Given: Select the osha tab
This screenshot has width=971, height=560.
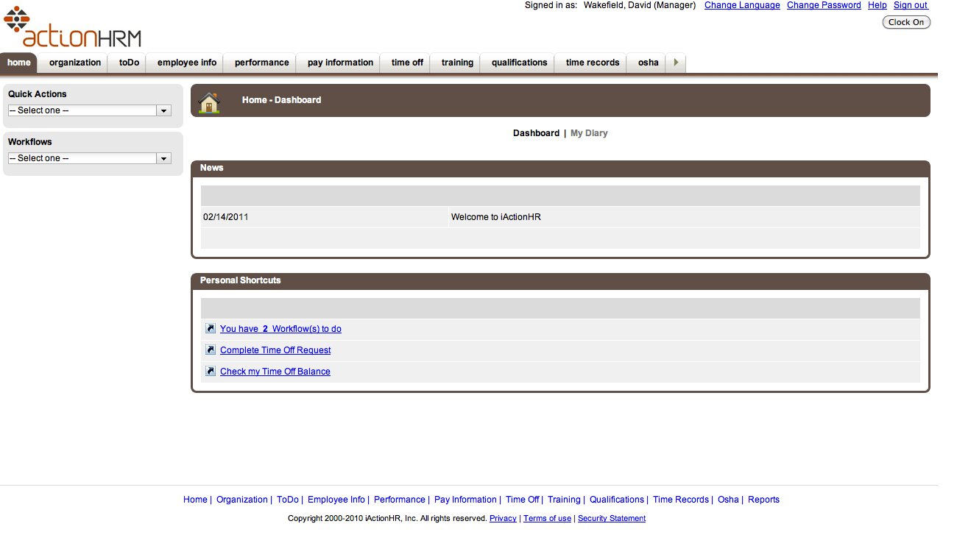Looking at the screenshot, I should (648, 63).
